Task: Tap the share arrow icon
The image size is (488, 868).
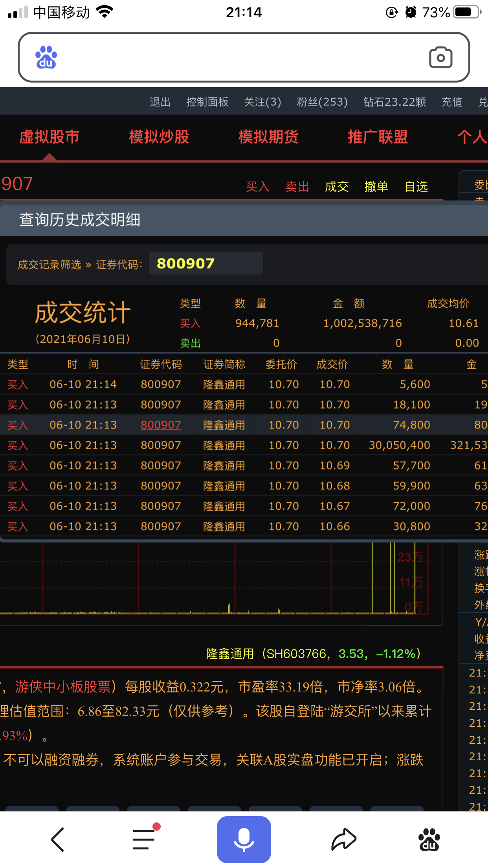Action: 343,839
